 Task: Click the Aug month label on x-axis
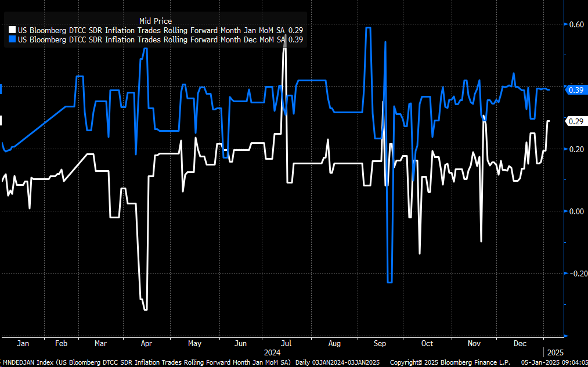[334, 343]
